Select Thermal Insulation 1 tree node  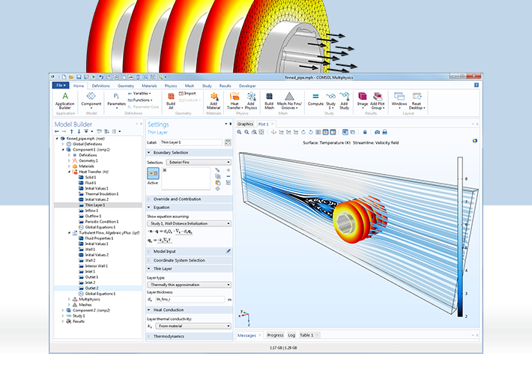[x=101, y=194]
